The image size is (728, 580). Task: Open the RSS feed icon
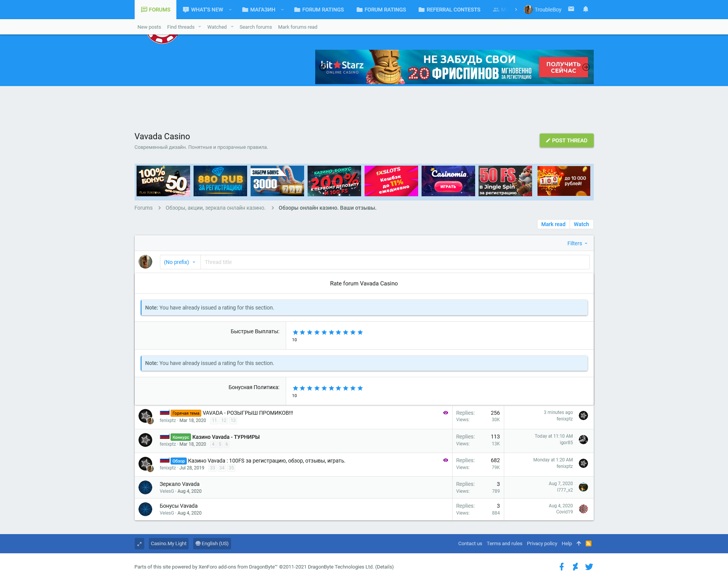tap(588, 544)
